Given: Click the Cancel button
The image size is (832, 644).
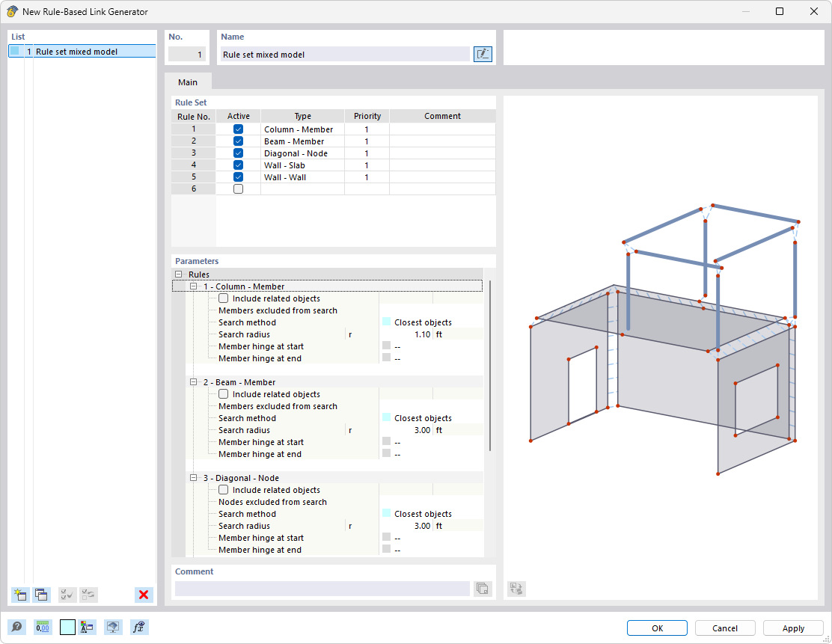Looking at the screenshot, I should click(725, 628).
